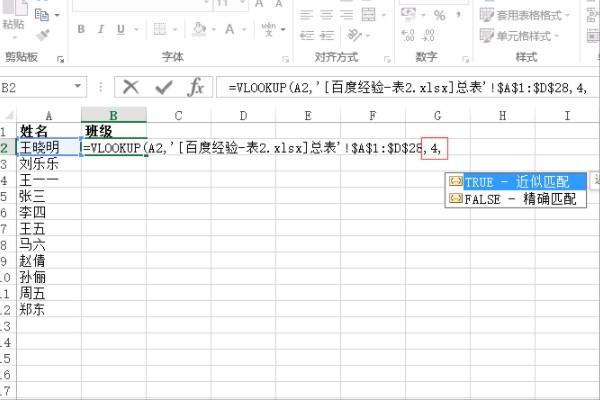Click the Increase Decimal icon
This screenshot has width=600, height=400.
(408, 35)
